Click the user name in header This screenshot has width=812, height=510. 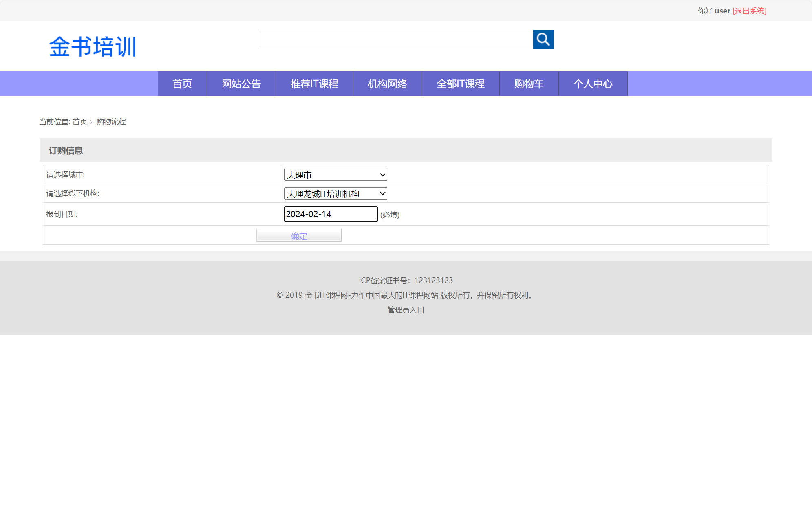[722, 11]
